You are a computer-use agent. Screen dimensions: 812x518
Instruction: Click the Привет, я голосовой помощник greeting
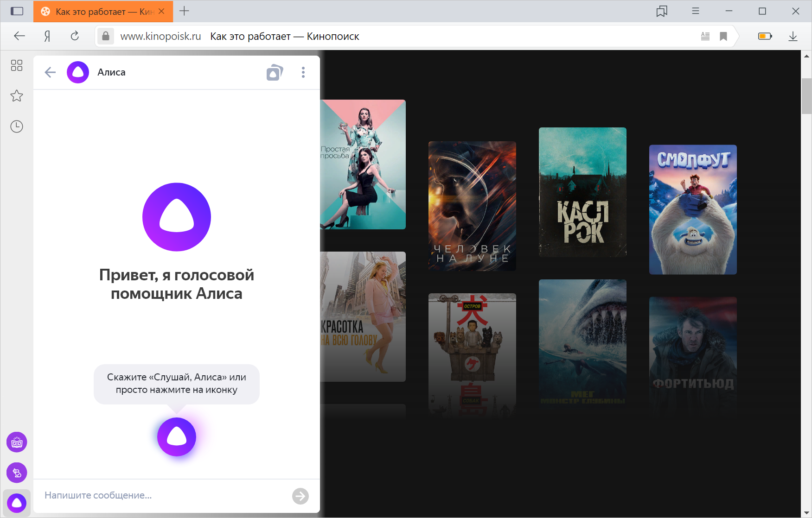(177, 284)
